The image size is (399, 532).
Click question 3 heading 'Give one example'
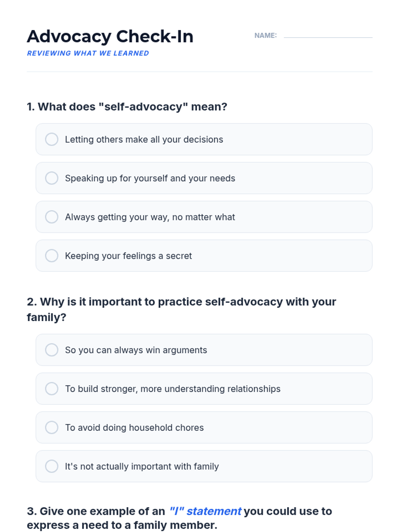(x=180, y=518)
